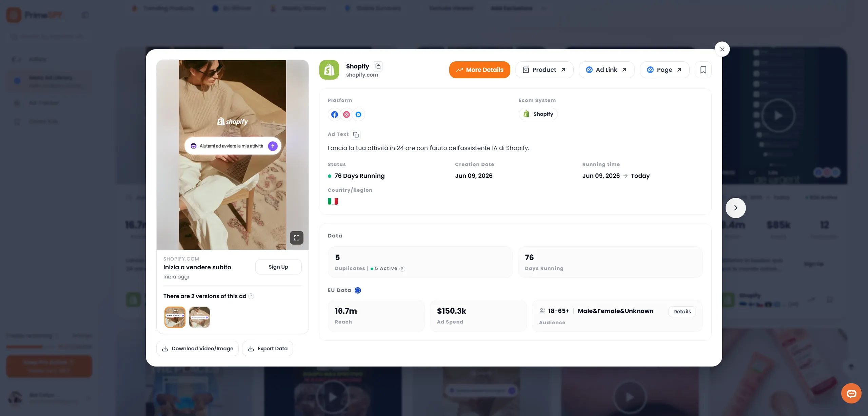Click the EU flag icon beside EU Data
The width and height of the screenshot is (868, 416).
[358, 290]
